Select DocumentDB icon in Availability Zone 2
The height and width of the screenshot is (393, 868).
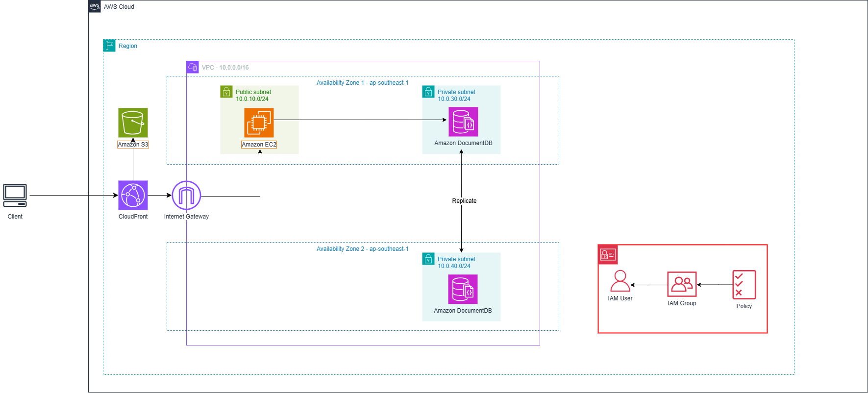tap(463, 289)
